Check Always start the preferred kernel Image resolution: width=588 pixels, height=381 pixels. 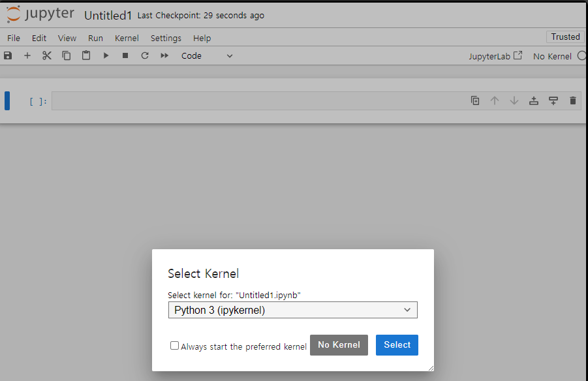point(174,345)
